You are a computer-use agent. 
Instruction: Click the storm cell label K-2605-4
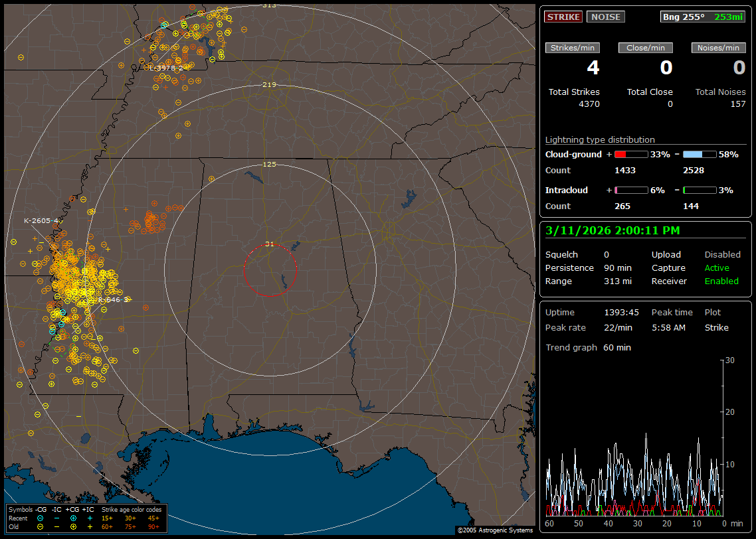(x=41, y=220)
